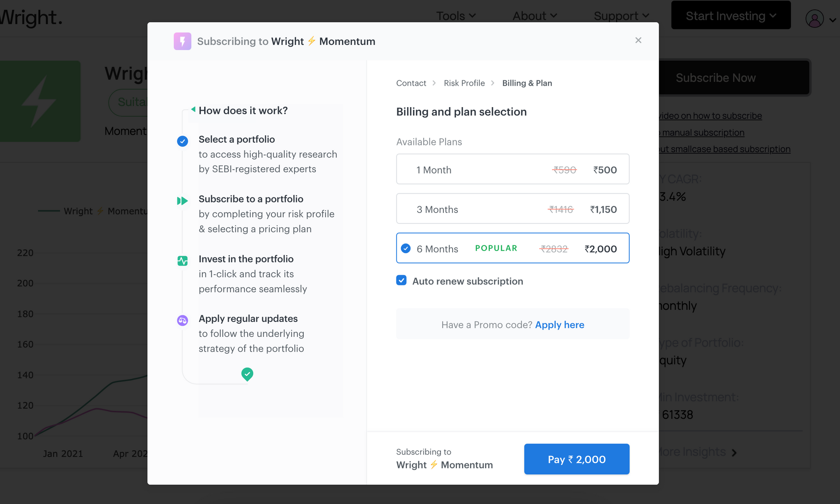Click the purple lightning Momentum icon in dialog header
Image resolution: width=840 pixels, height=504 pixels.
pos(182,41)
